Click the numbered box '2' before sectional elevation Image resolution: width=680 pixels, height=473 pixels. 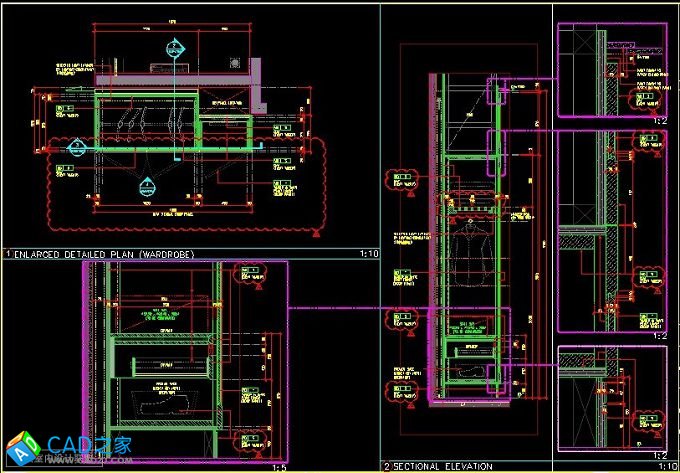[387, 466]
